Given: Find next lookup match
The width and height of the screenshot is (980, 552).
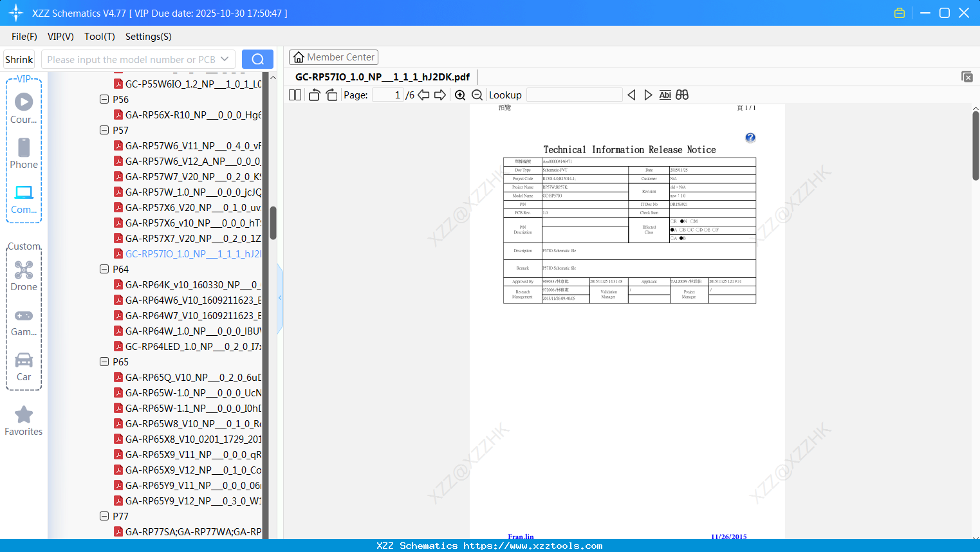Looking at the screenshot, I should [648, 95].
